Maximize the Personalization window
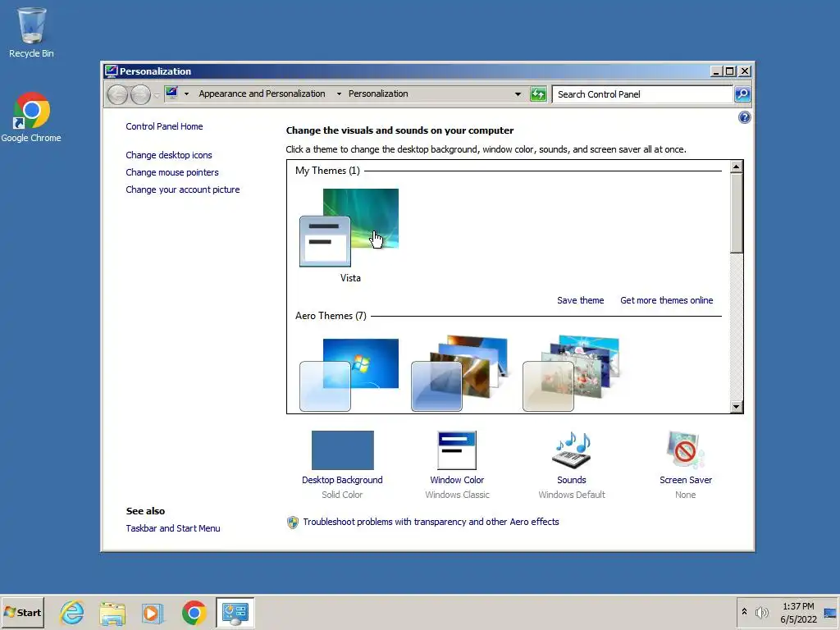Image resolution: width=840 pixels, height=630 pixels. pyautogui.click(x=729, y=71)
